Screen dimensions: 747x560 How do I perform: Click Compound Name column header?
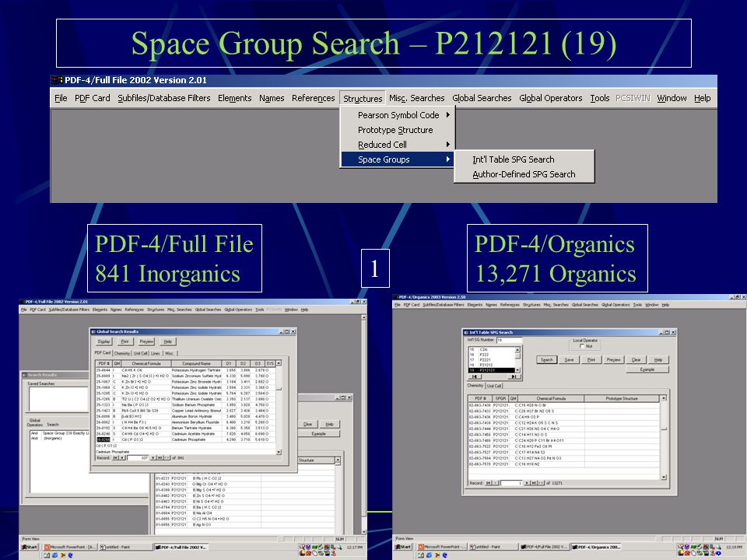pyautogui.click(x=196, y=363)
